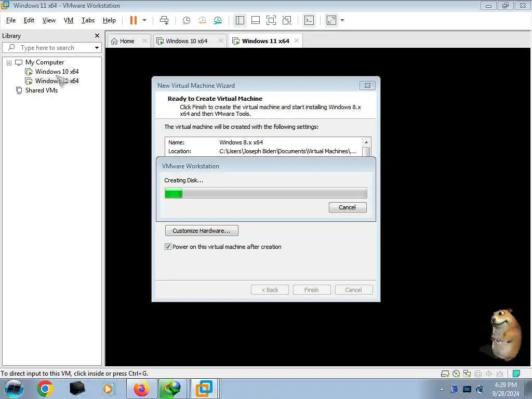532x399 pixels.
Task: Click the Revert to Snapshot icon
Action: point(202,20)
